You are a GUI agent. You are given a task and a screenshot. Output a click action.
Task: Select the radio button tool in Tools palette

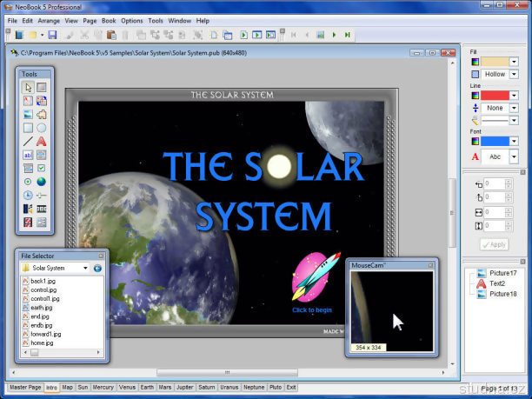29,182
